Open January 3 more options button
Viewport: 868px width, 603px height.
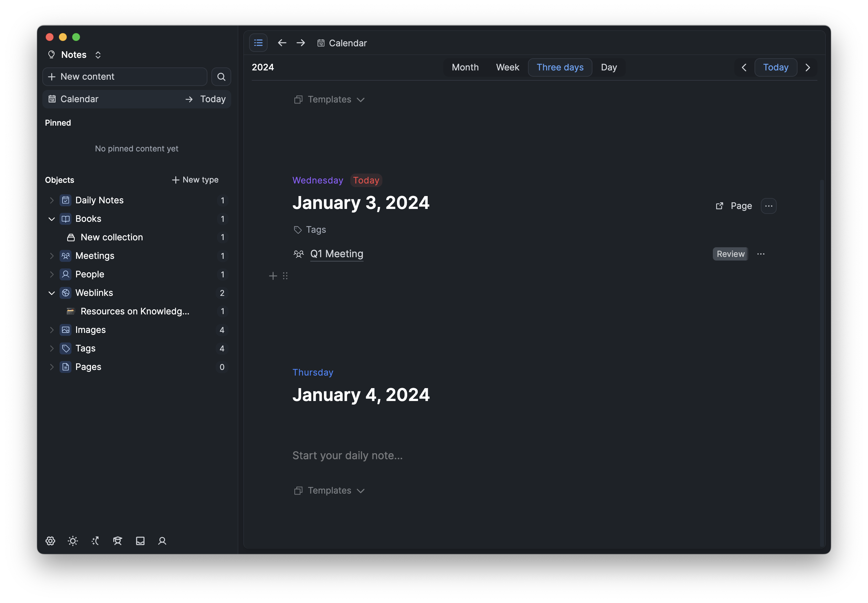coord(768,206)
